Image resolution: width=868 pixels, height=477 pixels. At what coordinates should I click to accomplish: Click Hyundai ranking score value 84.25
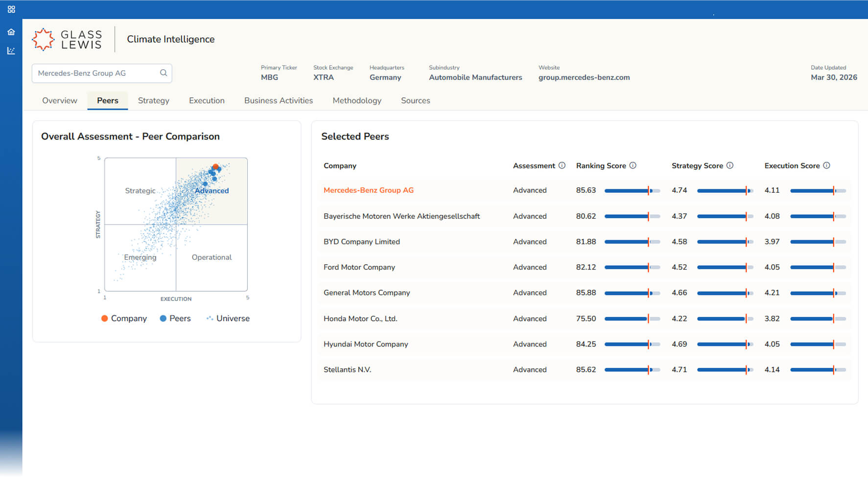(586, 344)
